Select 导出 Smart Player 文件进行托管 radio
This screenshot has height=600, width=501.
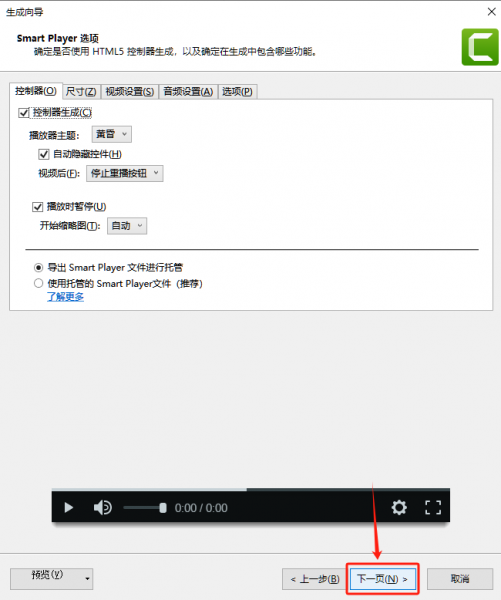click(x=38, y=267)
